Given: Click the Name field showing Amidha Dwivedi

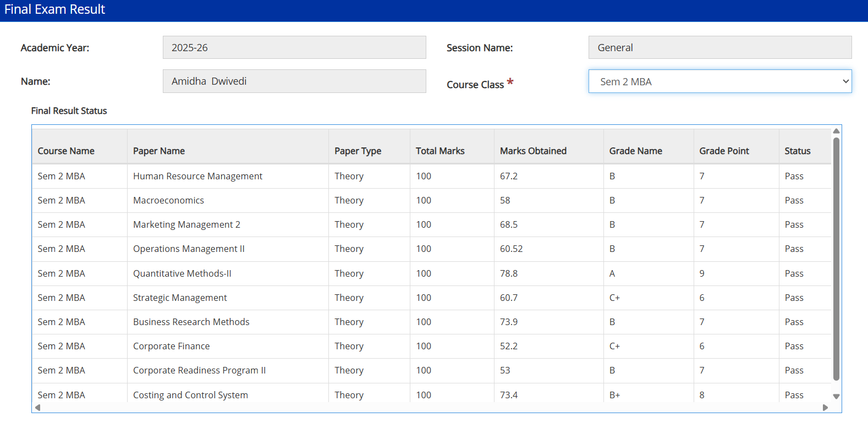Looking at the screenshot, I should click(x=294, y=81).
